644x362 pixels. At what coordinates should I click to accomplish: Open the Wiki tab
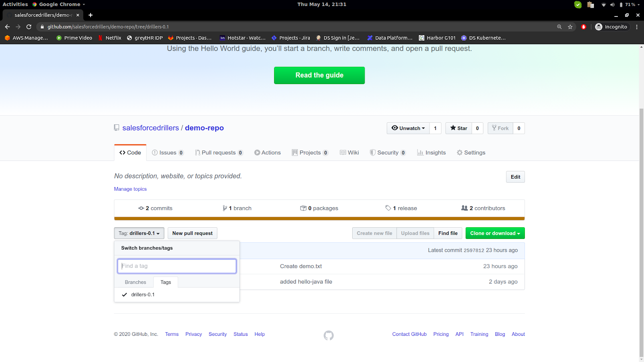click(349, 152)
